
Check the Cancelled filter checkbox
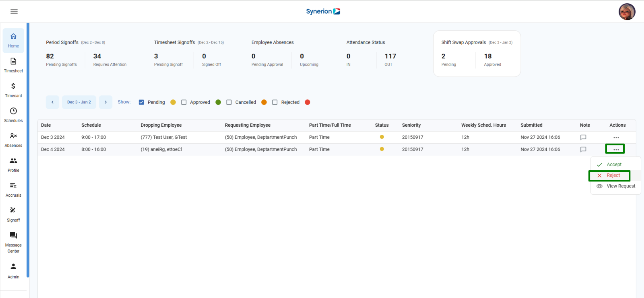point(229,102)
